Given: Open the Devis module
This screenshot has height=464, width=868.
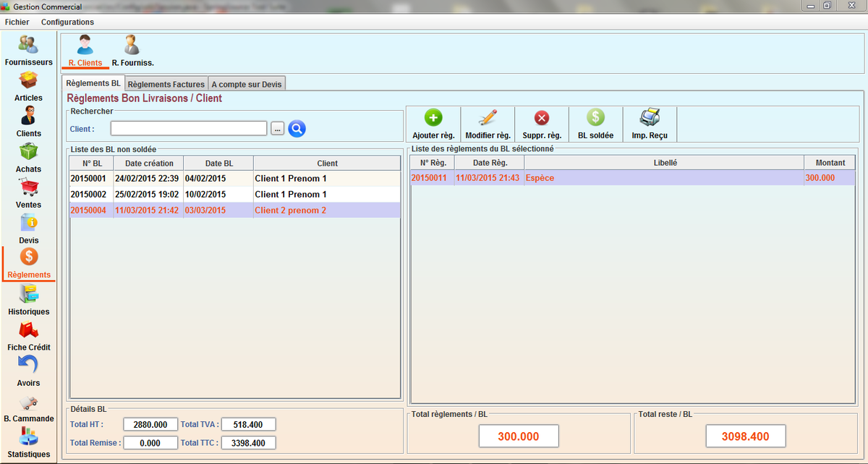Looking at the screenshot, I should pyautogui.click(x=28, y=228).
